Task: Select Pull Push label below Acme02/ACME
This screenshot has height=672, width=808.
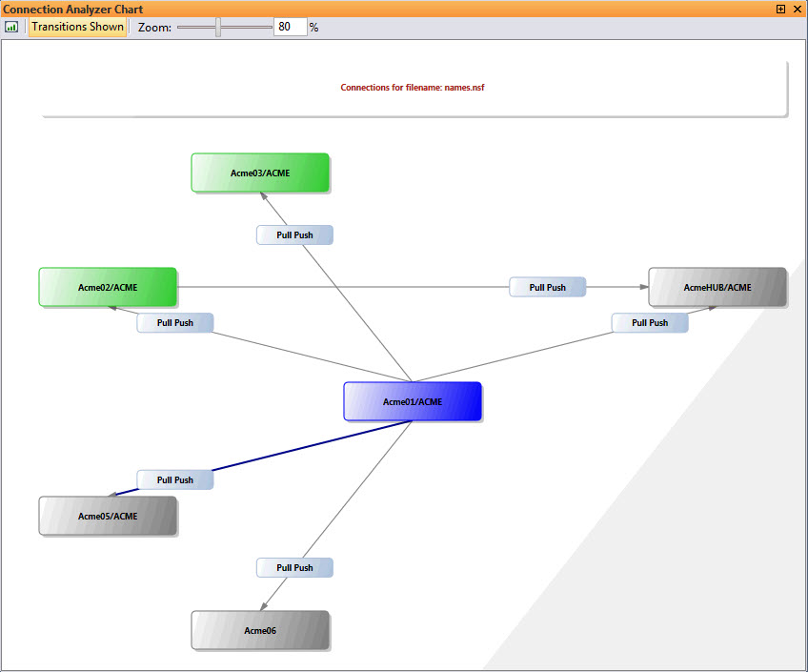Action: click(x=174, y=323)
